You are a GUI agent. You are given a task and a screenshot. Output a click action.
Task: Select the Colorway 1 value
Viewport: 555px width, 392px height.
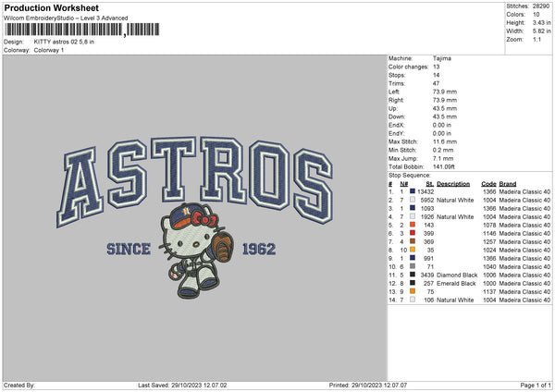tap(49, 50)
